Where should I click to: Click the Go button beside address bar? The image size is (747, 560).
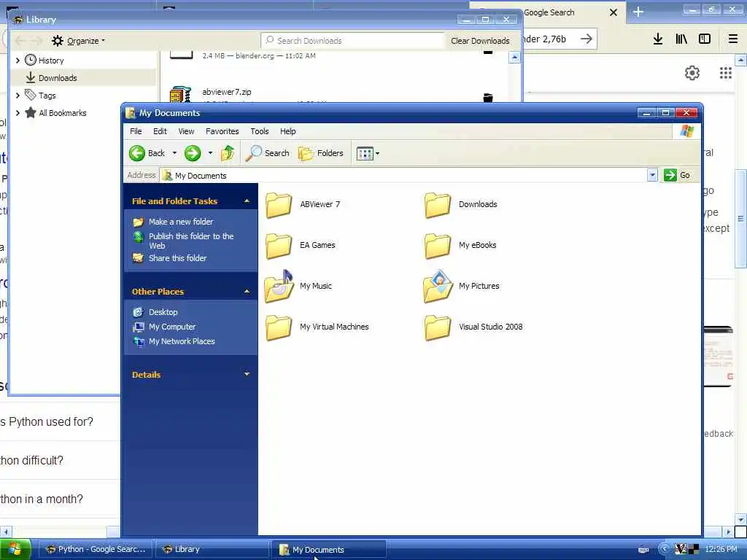point(678,175)
